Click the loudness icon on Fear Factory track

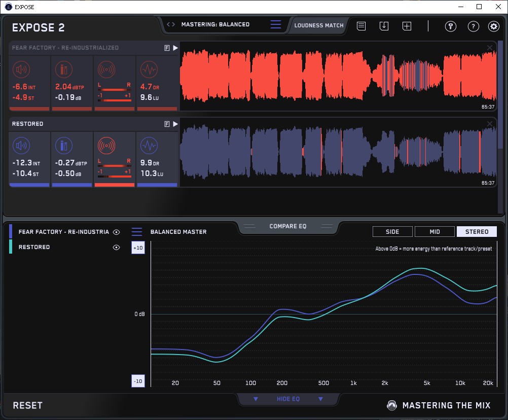[21, 69]
